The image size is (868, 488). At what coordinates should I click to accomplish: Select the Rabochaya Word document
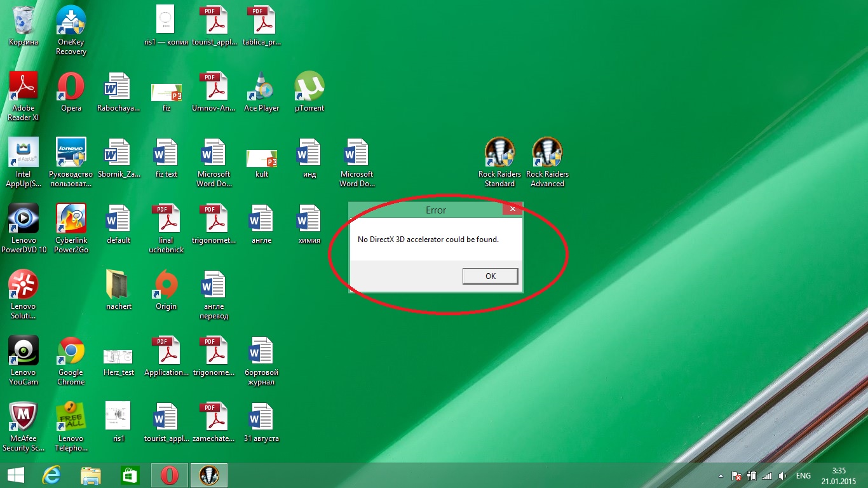119,92
